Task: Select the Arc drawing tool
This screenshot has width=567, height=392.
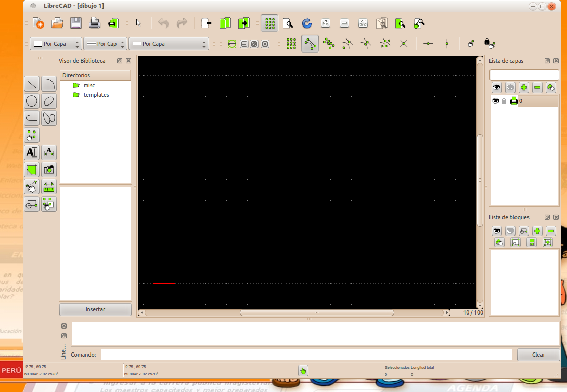Action: (49, 84)
